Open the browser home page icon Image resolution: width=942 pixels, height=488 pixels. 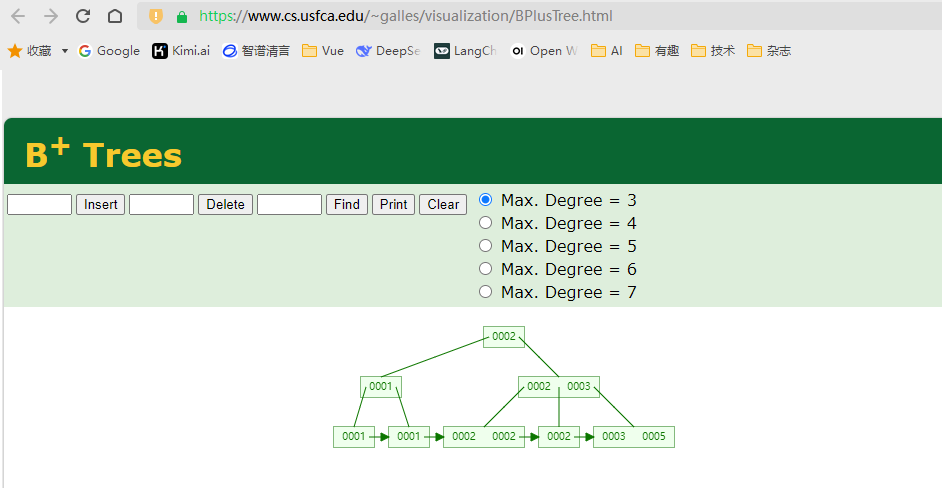(115, 16)
